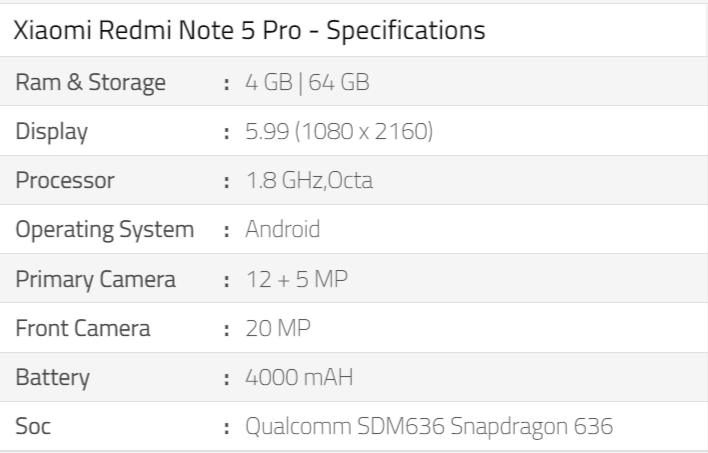Click the 4 GB | 64 GB value
This screenshot has height=453, width=708.
307,82
